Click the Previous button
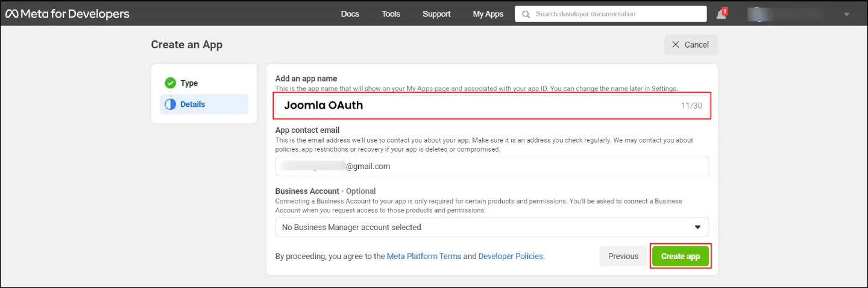The height and width of the screenshot is (288, 868). pyautogui.click(x=623, y=256)
